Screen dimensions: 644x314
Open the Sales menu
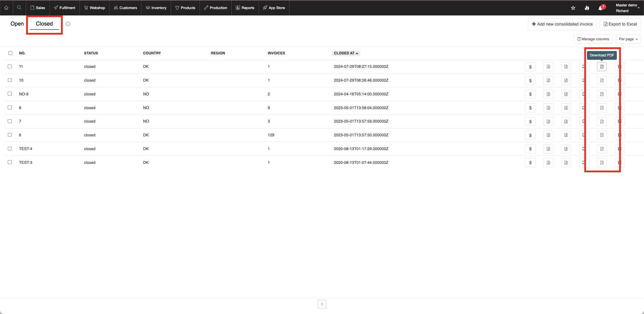(38, 8)
